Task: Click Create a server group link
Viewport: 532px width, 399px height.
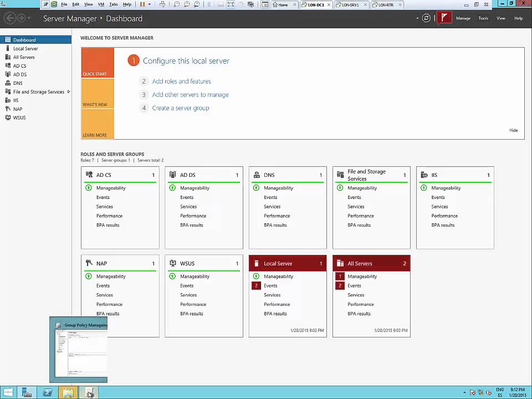Action: point(181,108)
